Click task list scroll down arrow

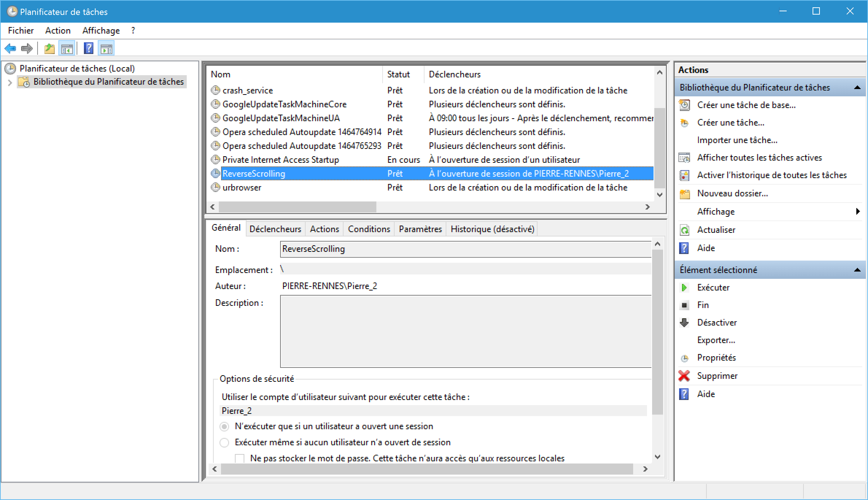click(659, 195)
